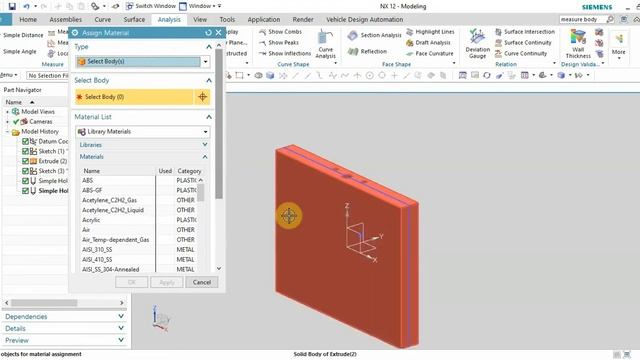Click the Select Body (0) field

pyautogui.click(x=134, y=97)
